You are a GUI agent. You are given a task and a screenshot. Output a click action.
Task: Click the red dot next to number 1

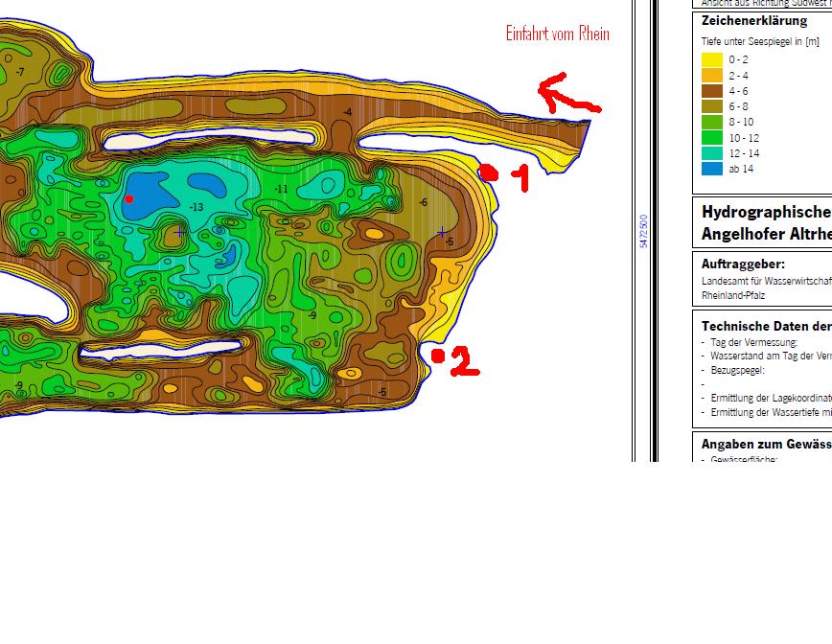pyautogui.click(x=488, y=172)
